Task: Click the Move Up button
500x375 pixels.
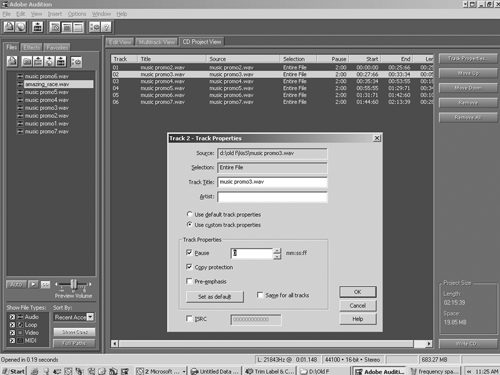Action: pos(468,73)
